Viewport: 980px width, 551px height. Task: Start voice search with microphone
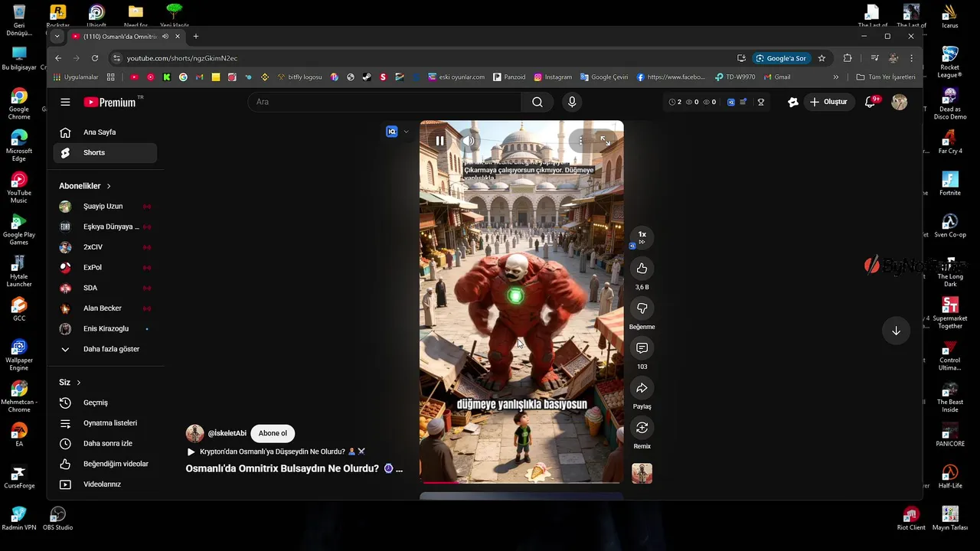[572, 102]
